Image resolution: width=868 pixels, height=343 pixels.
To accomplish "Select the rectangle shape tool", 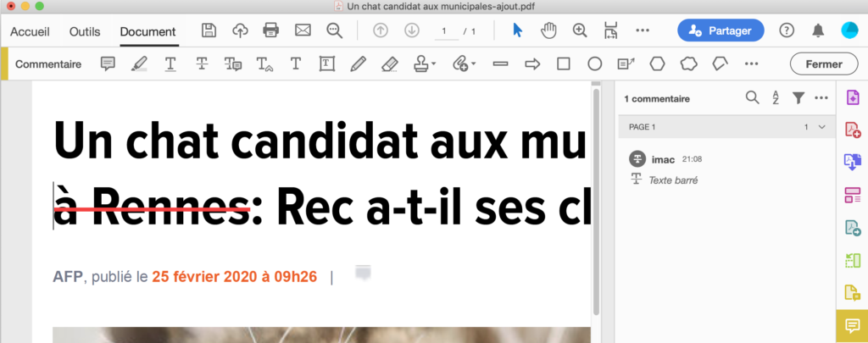I will click(564, 64).
